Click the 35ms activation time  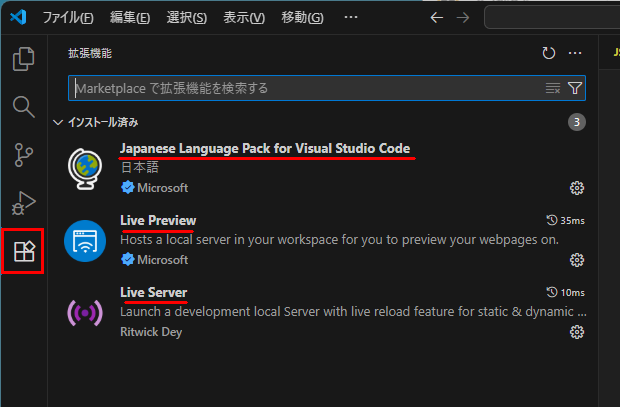pos(572,220)
